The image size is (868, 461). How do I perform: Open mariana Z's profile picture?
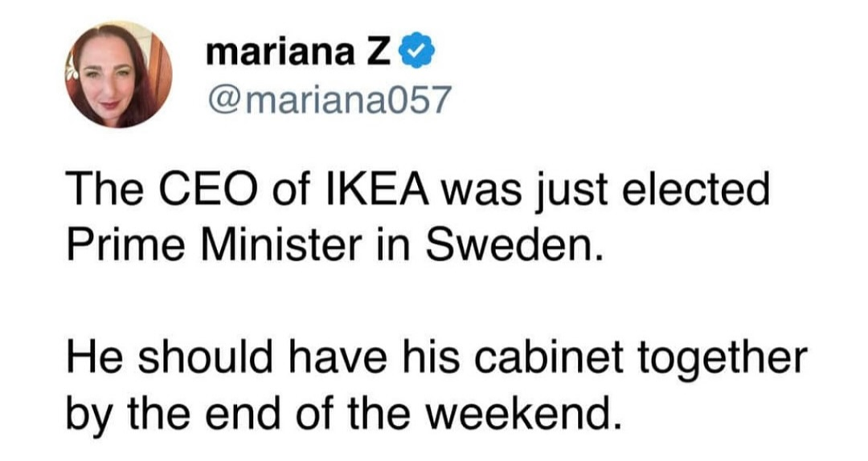(x=118, y=74)
